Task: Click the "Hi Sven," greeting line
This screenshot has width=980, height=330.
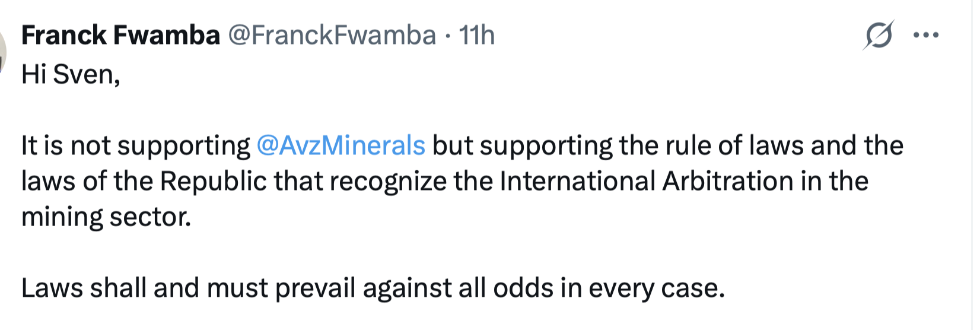Action: 71,75
